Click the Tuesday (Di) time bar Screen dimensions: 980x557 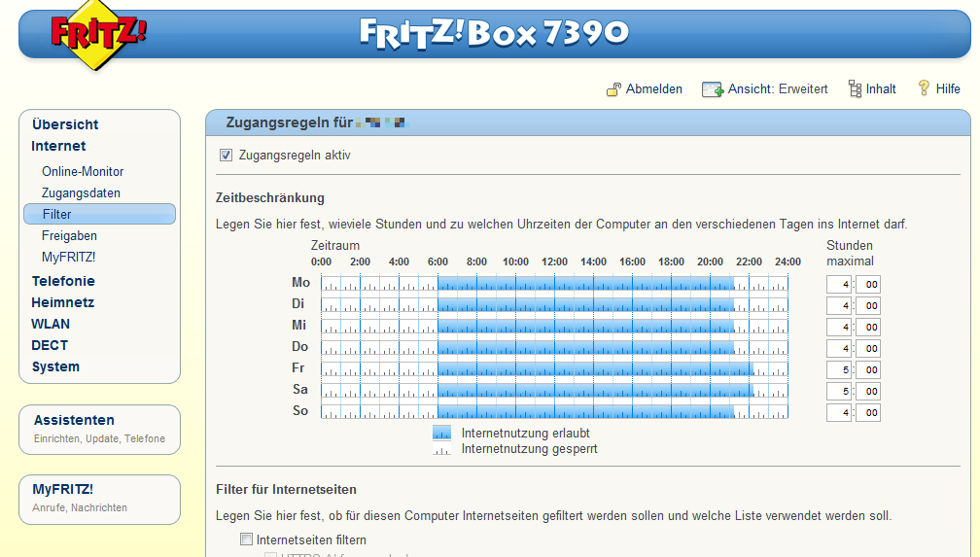(554, 305)
